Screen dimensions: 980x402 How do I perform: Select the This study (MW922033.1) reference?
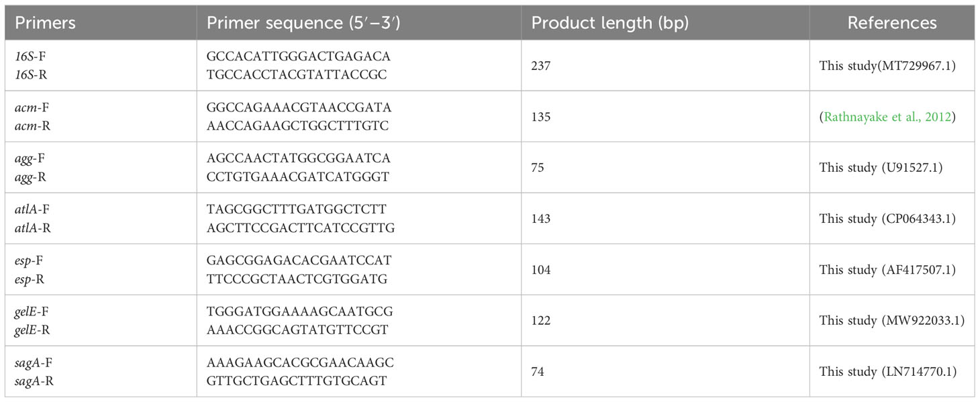892,321
